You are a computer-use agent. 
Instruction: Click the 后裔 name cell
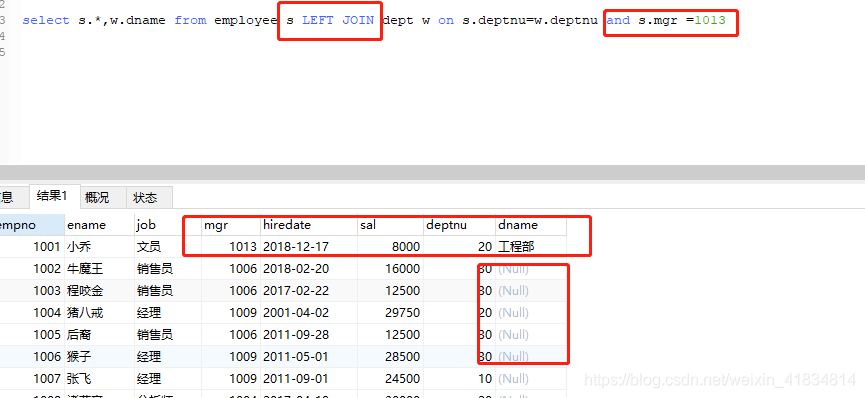point(100,335)
